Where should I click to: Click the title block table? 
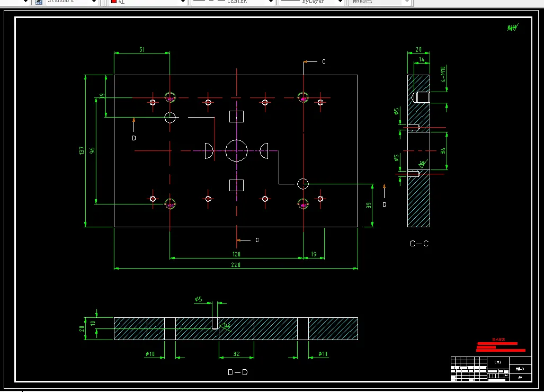[x=491, y=369]
